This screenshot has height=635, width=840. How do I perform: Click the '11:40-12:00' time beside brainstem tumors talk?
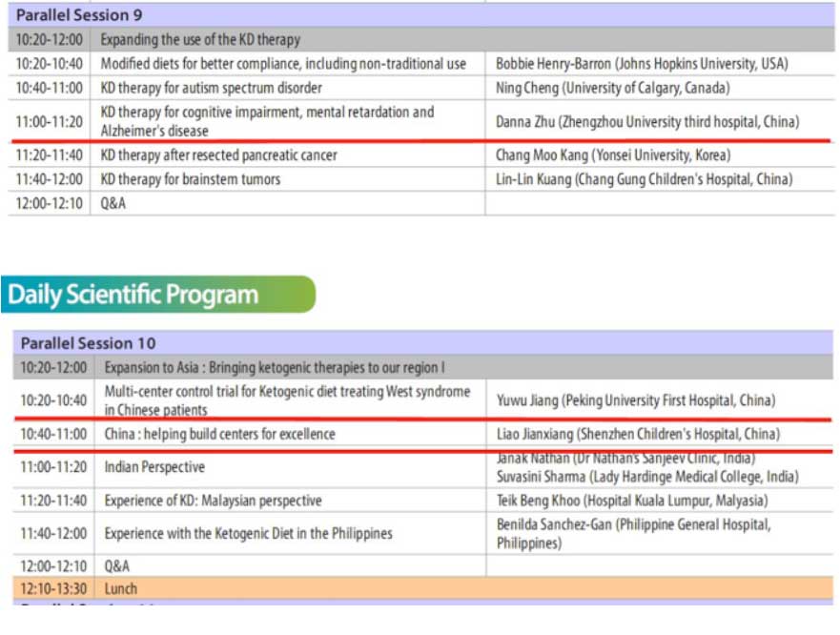(50, 179)
